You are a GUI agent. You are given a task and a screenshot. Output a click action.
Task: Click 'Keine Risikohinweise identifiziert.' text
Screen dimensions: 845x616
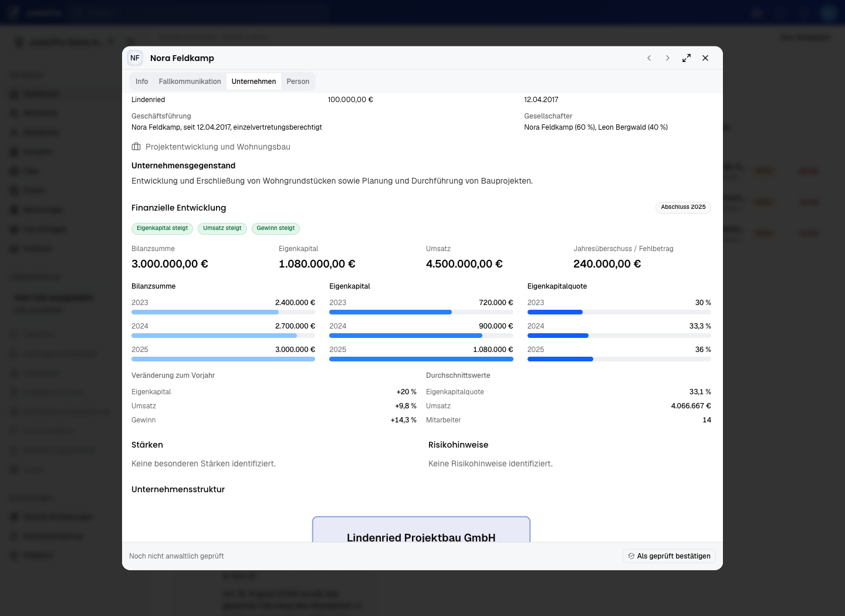click(491, 463)
